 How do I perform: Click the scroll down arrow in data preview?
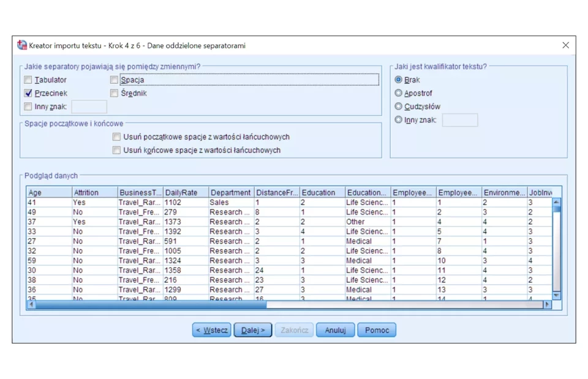point(556,295)
